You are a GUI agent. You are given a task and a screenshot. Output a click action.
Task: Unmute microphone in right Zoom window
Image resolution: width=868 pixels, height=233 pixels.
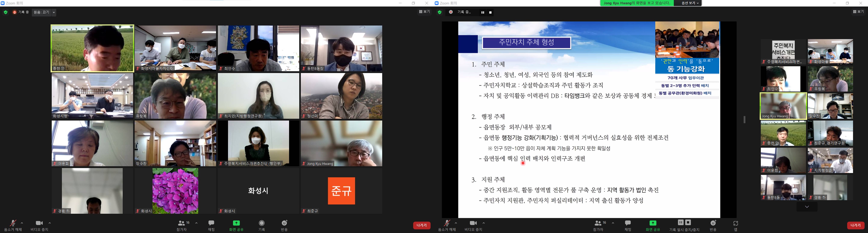point(447,225)
